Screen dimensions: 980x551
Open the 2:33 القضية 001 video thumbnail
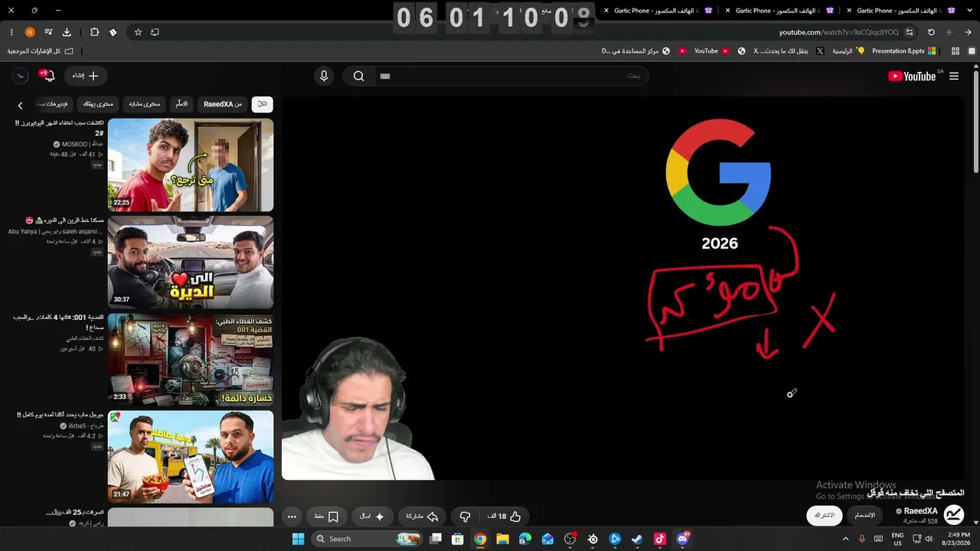pyautogui.click(x=191, y=359)
